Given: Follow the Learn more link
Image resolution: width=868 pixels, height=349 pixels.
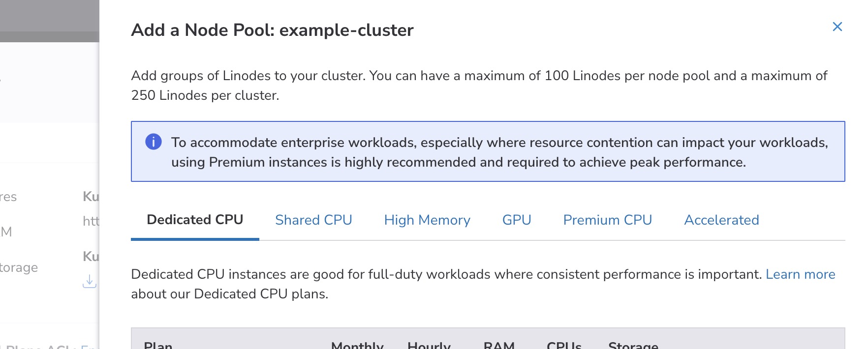Looking at the screenshot, I should 800,274.
